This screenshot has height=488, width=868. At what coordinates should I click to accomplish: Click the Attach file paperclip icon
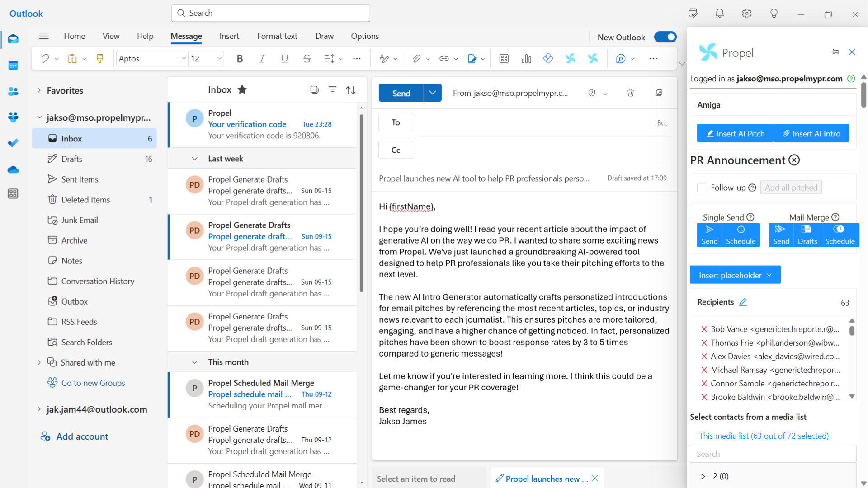(416, 59)
